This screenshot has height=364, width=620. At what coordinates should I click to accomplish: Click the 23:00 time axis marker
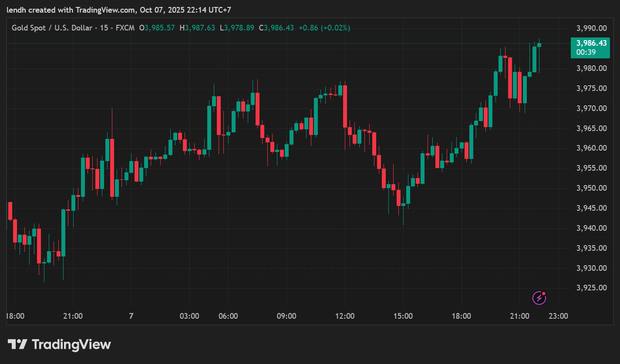pyautogui.click(x=558, y=316)
